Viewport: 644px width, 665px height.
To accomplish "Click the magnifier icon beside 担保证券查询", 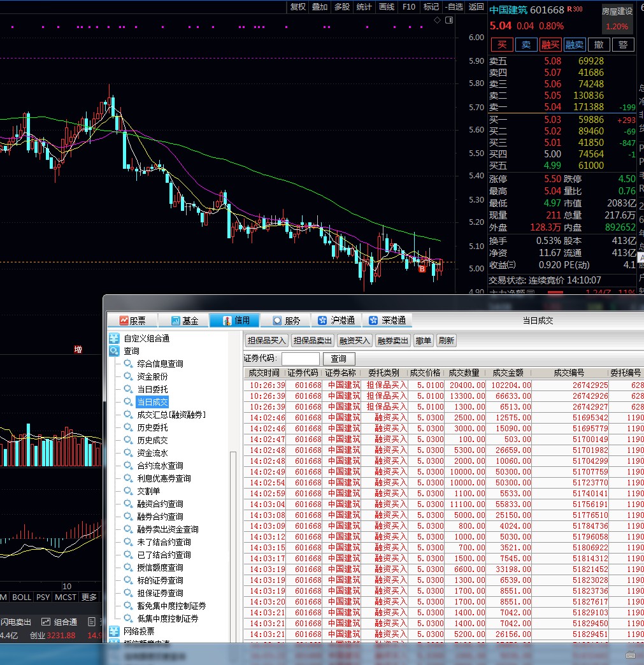I will pos(128,592).
